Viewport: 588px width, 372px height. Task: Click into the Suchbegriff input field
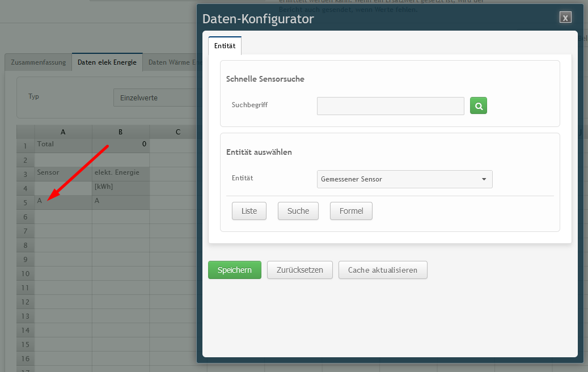390,106
